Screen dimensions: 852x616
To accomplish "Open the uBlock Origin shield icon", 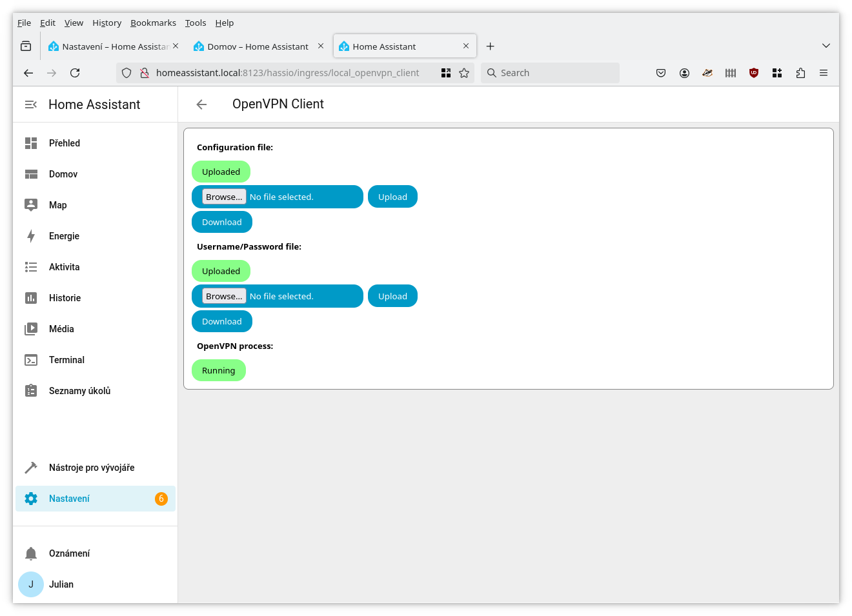I will click(754, 73).
